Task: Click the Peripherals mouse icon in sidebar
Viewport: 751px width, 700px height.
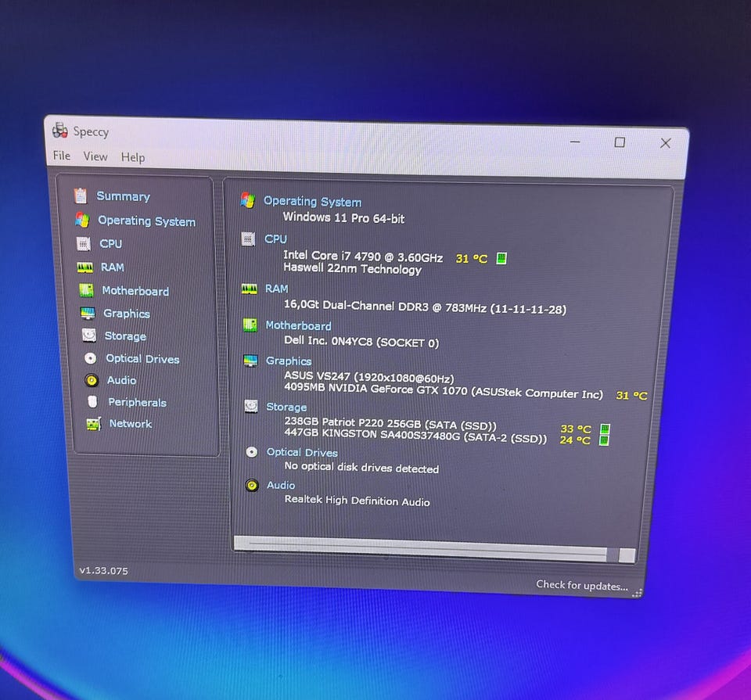Action: pos(92,401)
